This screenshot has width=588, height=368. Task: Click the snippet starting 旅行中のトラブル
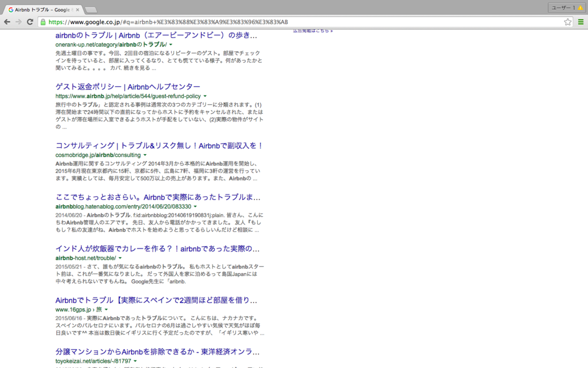pos(160,116)
